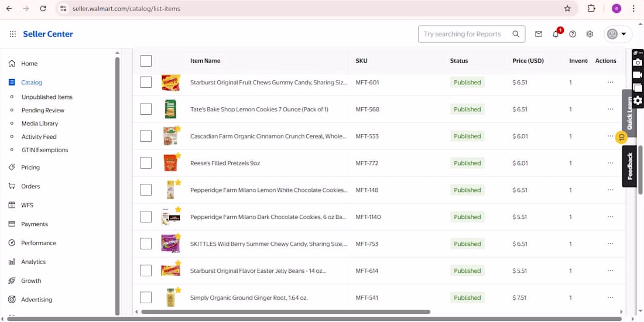Open the Feedback side tab

pyautogui.click(x=629, y=166)
